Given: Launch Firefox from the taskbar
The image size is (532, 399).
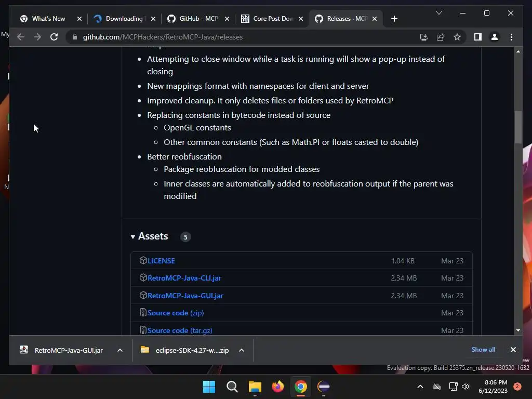Looking at the screenshot, I should (x=278, y=387).
